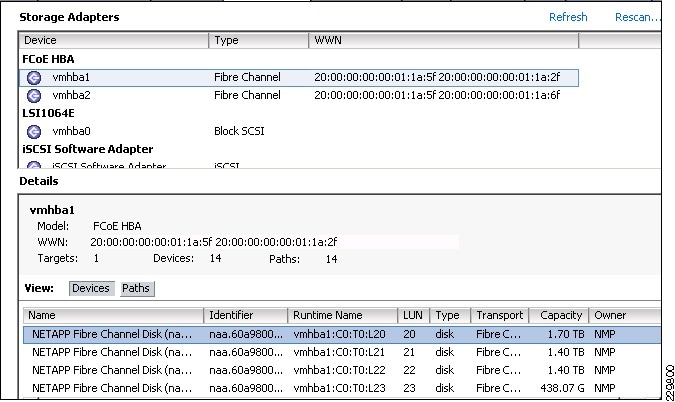Sort devices by Capacity column

click(558, 315)
